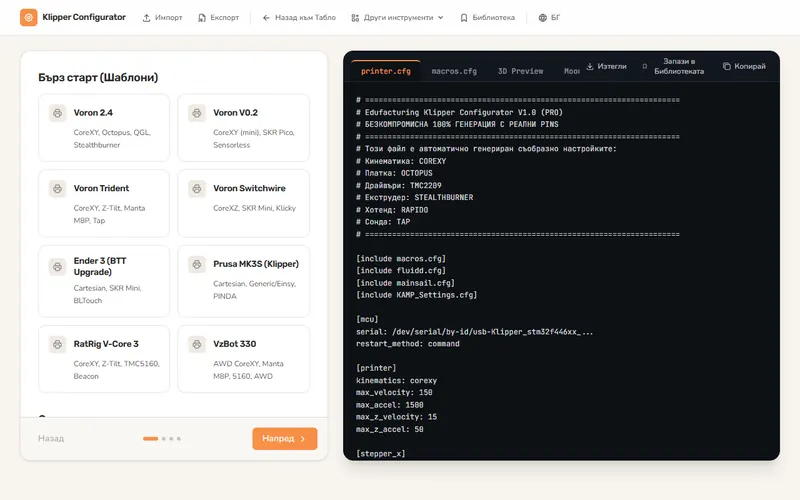Open the 3D Preview tab

pos(520,71)
